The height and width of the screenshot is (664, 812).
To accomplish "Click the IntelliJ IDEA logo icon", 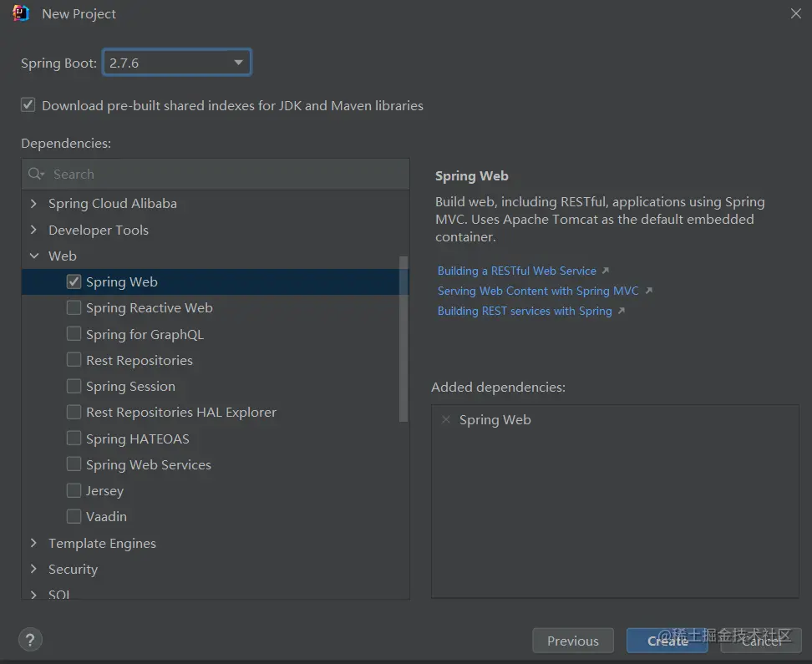I will coord(21,13).
